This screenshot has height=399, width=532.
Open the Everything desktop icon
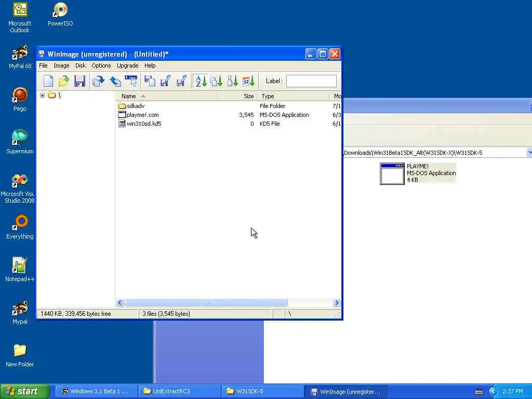20,228
